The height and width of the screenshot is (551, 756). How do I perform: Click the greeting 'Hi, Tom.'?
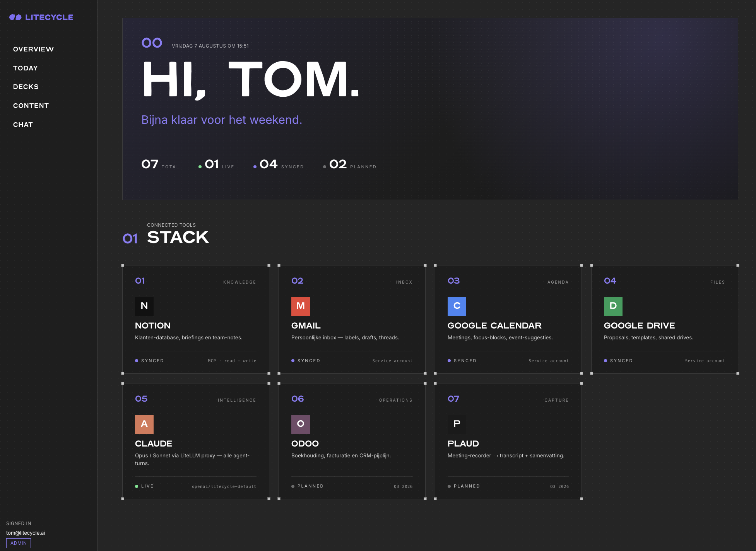coord(251,80)
